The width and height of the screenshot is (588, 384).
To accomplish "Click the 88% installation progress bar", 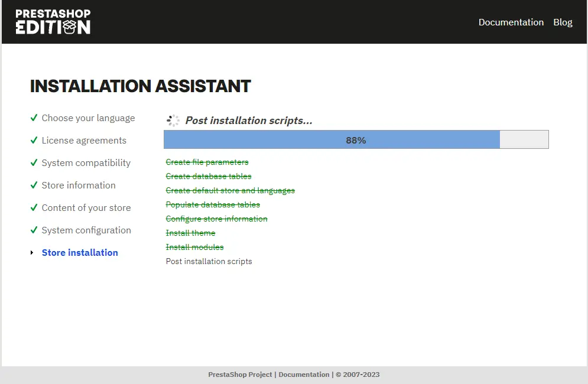I will pyautogui.click(x=356, y=139).
